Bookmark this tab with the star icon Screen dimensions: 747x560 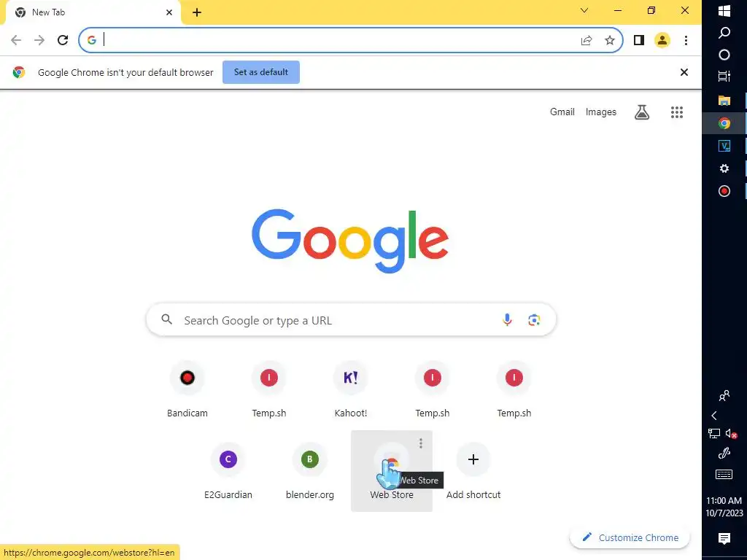(610, 41)
